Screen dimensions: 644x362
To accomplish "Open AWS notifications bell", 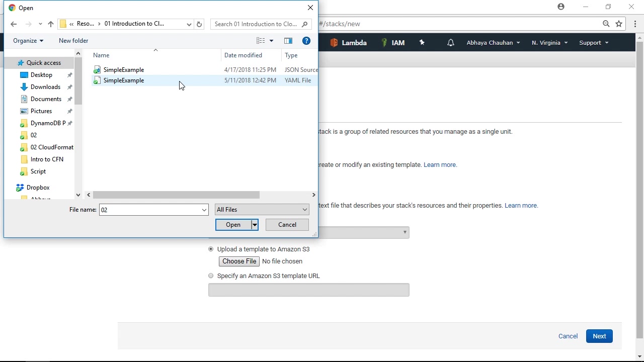I will click(x=451, y=43).
